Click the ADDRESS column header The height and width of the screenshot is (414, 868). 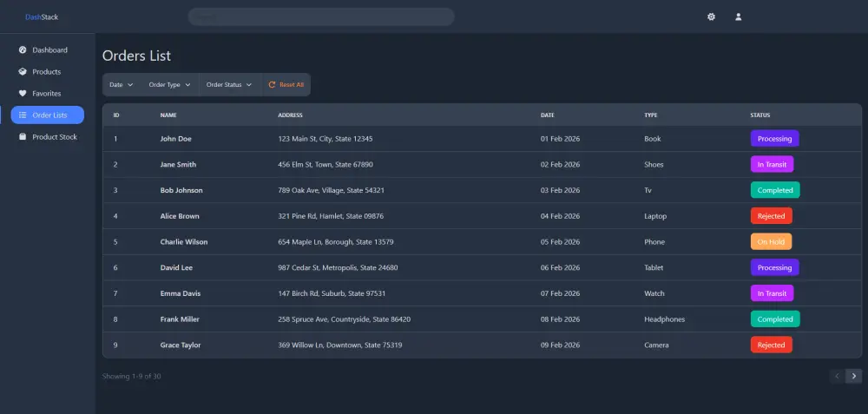point(290,115)
